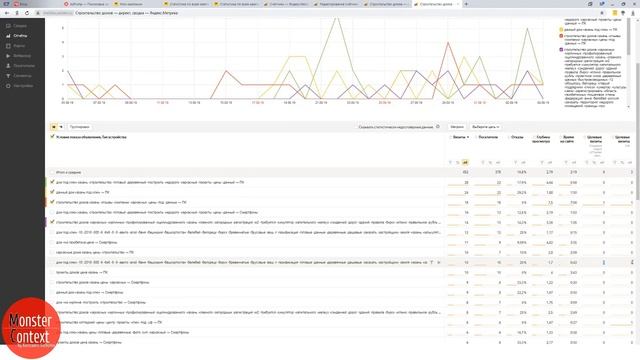The height and width of the screenshot is (360, 640).
Task: Go back with the browser back arrow
Action: [x=7, y=13]
